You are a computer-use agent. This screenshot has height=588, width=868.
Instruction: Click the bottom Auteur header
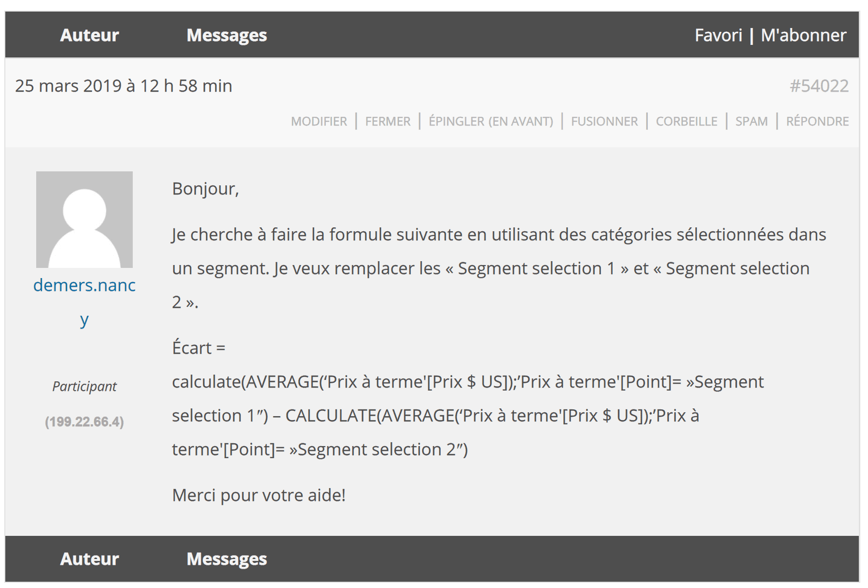90,559
